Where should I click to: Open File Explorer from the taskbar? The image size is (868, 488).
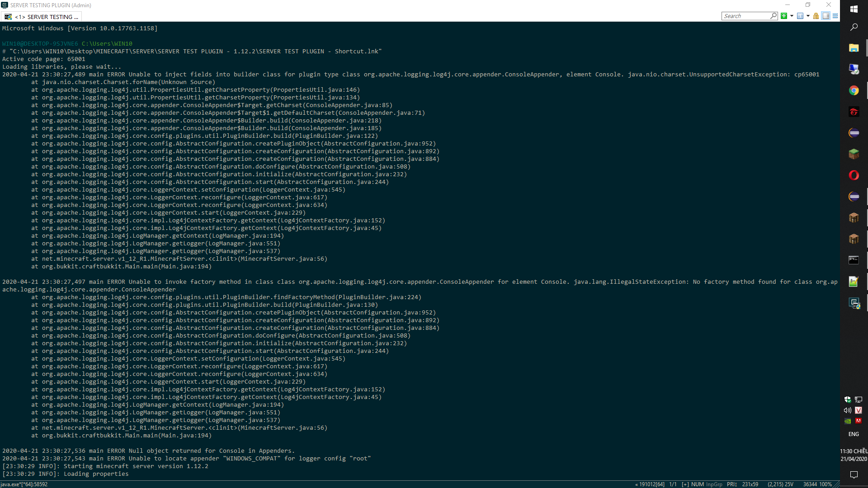[854, 48]
